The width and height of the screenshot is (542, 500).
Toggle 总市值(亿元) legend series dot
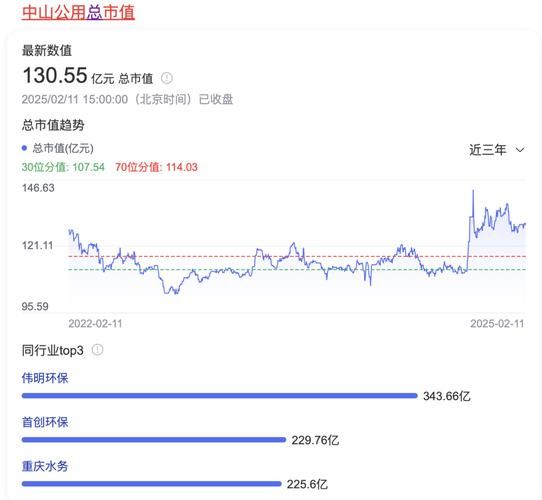24,148
